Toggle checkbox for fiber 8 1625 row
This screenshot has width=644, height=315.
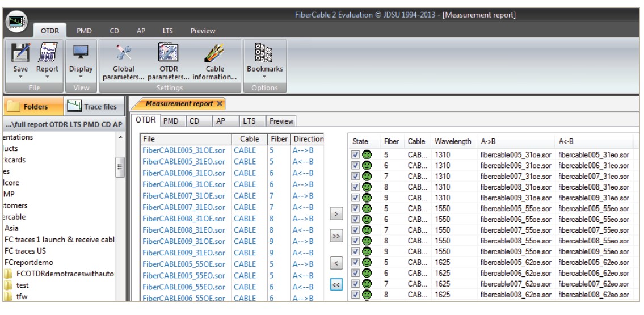point(355,294)
